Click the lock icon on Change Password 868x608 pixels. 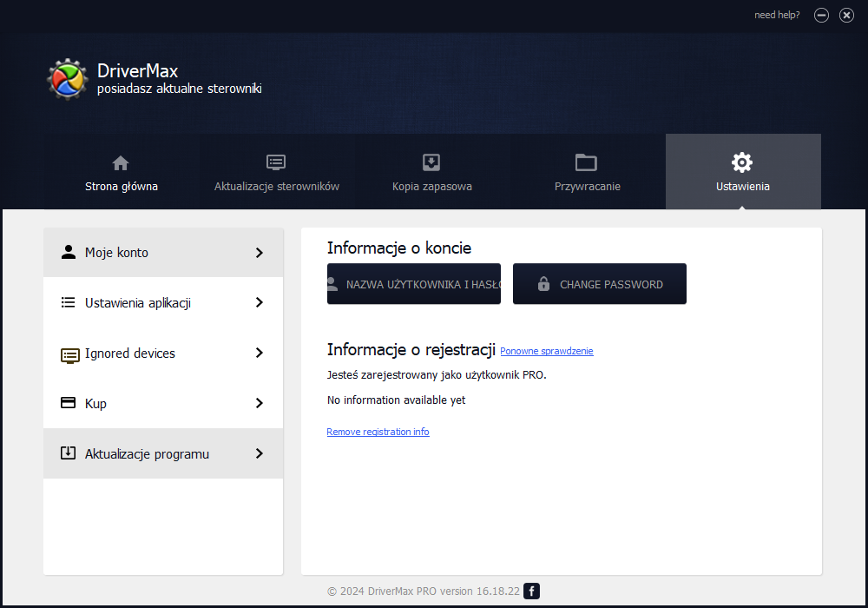tap(543, 283)
